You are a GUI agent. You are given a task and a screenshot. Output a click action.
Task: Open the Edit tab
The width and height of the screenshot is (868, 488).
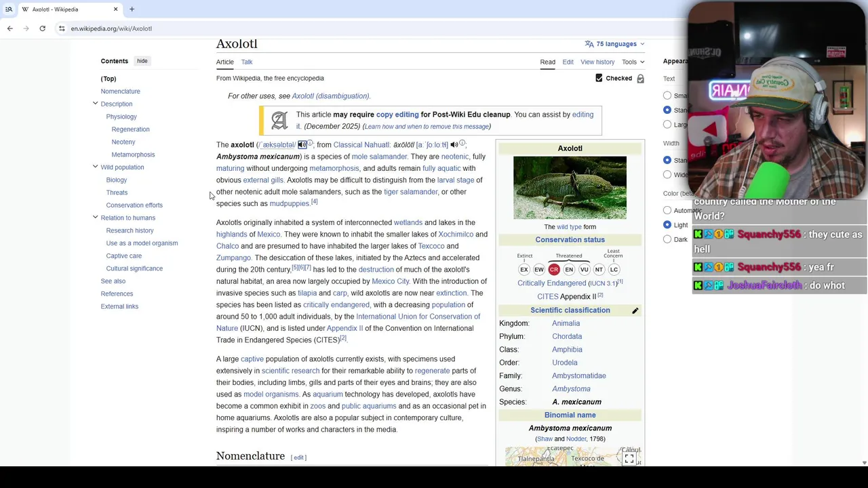(x=568, y=62)
